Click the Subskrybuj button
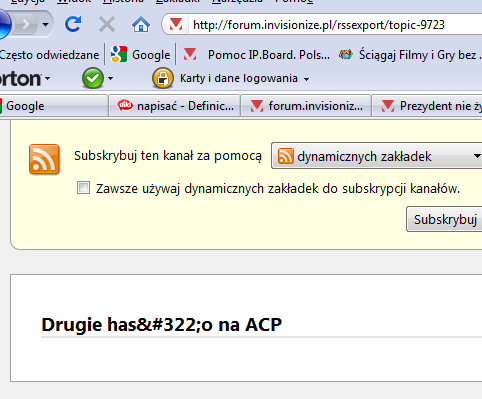This screenshot has height=399, width=482. (x=444, y=219)
